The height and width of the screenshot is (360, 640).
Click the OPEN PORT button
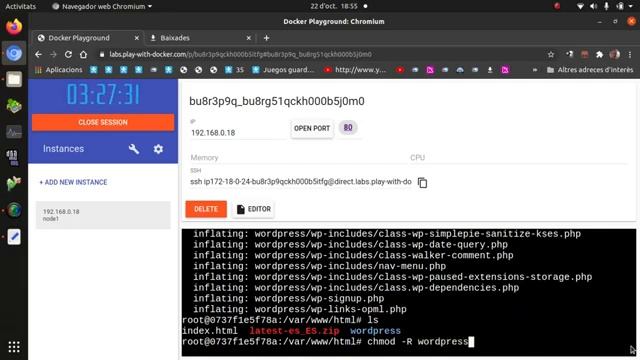[312, 129]
